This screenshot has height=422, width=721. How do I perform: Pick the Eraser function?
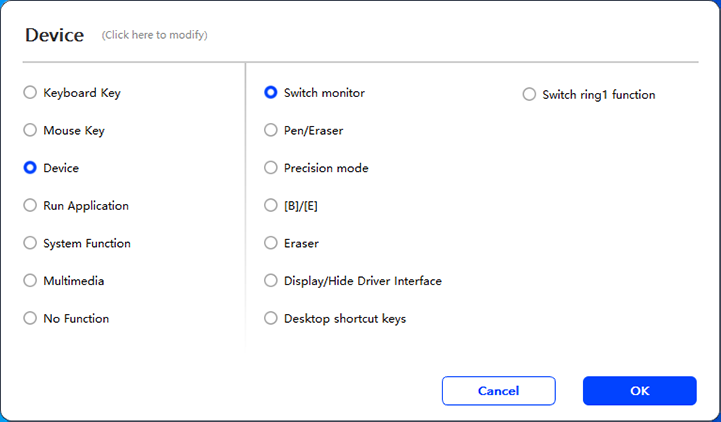pyautogui.click(x=270, y=243)
